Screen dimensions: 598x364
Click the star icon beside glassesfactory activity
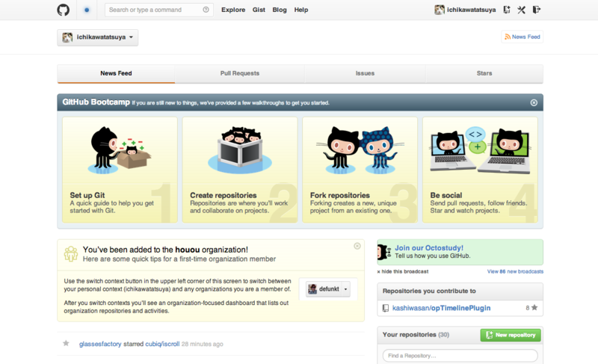(66, 343)
